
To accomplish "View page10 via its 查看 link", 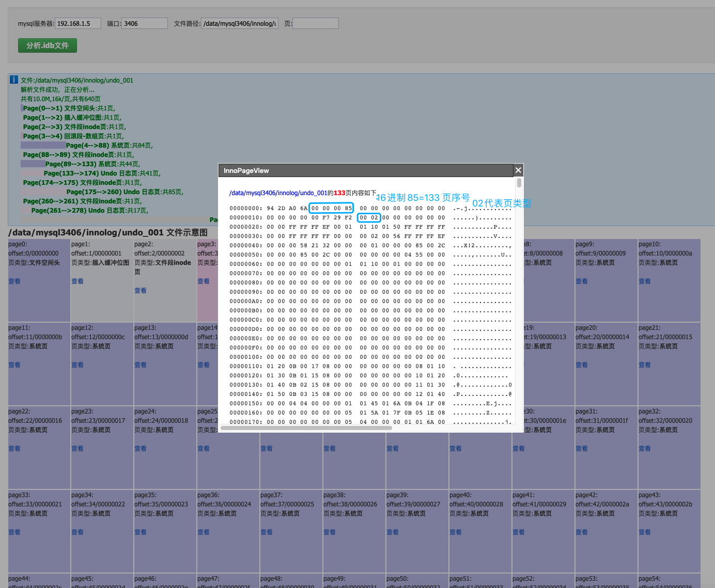I will (645, 281).
